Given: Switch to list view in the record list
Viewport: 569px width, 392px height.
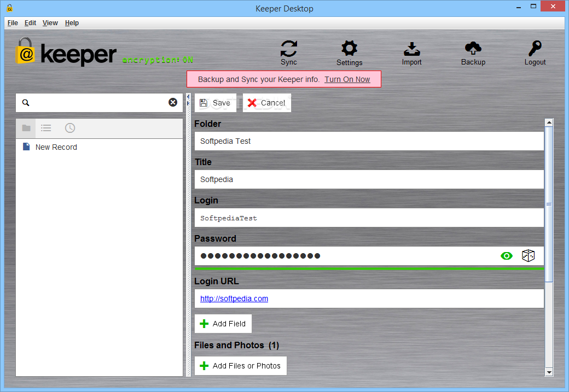Looking at the screenshot, I should click(46, 128).
